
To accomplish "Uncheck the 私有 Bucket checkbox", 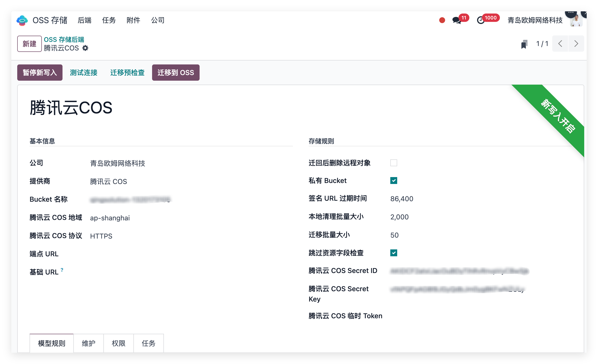I will pos(393,181).
